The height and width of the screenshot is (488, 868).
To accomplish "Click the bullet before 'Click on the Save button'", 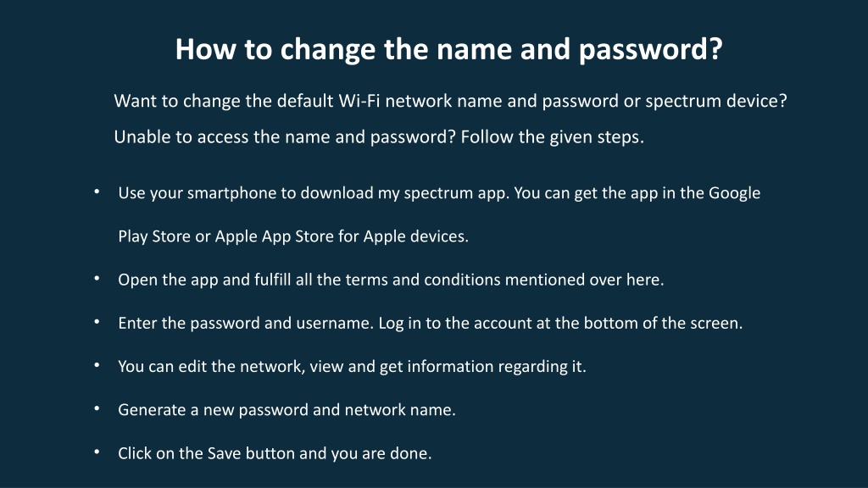I will tap(97, 452).
